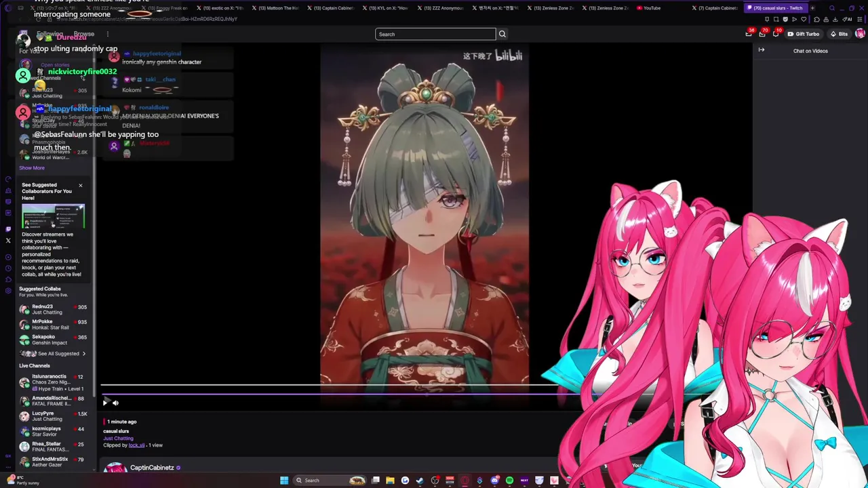Open CaptinCabinetz channel avatar

pyautogui.click(x=115, y=468)
